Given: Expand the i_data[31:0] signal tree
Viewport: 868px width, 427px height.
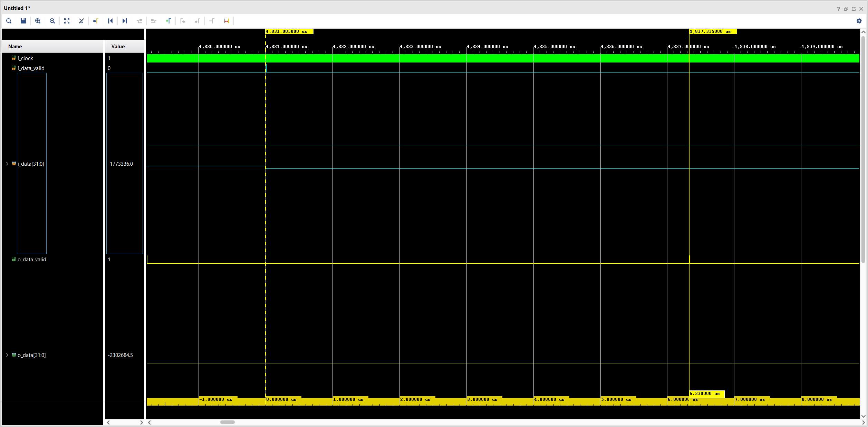Looking at the screenshot, I should (x=7, y=164).
